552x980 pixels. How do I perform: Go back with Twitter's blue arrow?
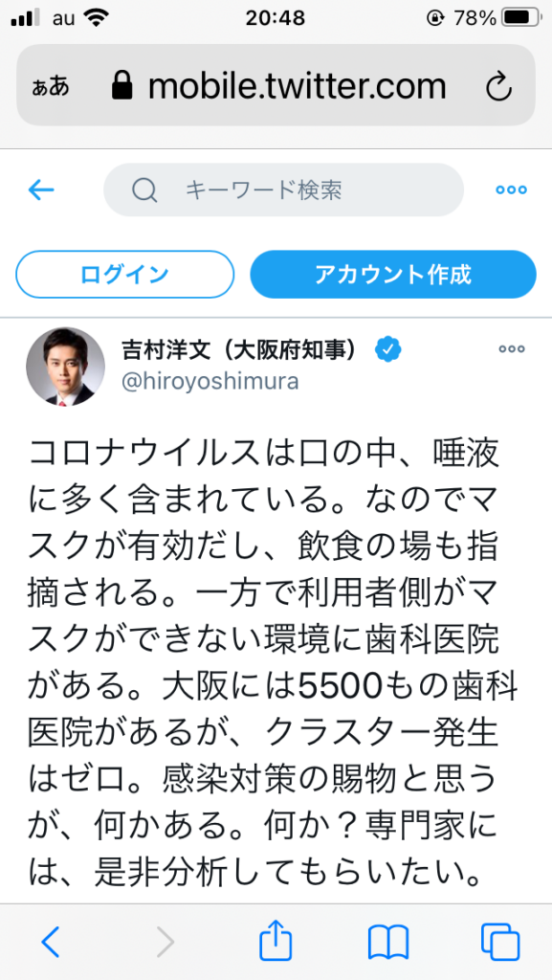tap(41, 190)
